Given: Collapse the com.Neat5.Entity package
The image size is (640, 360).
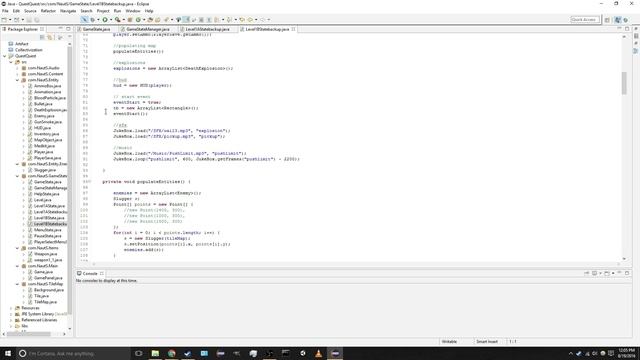Looking at the screenshot, I should [x=18, y=80].
